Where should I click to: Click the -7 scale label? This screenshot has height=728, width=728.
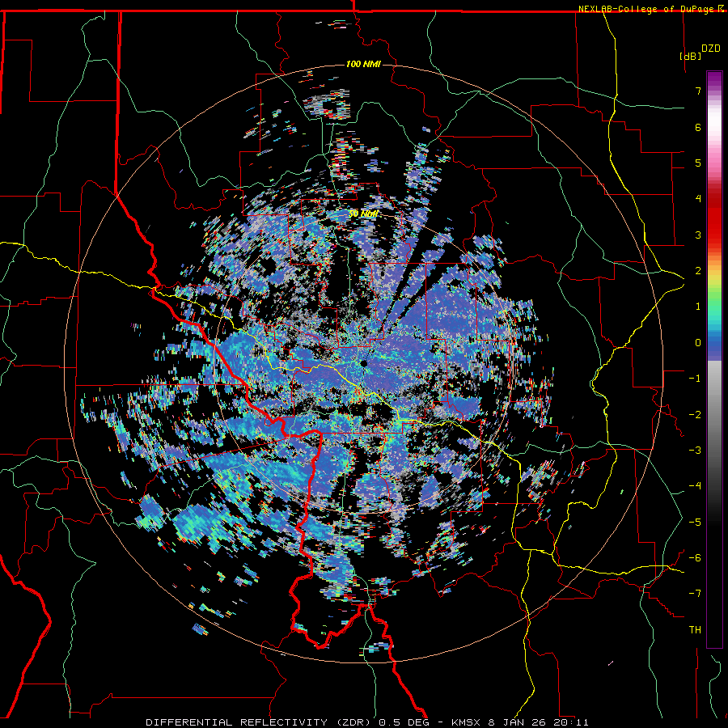(x=695, y=594)
